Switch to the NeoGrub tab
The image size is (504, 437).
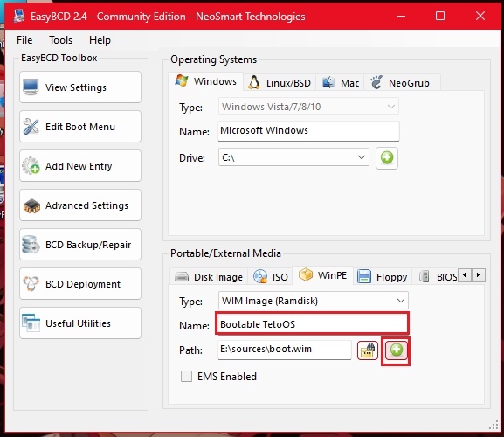402,83
